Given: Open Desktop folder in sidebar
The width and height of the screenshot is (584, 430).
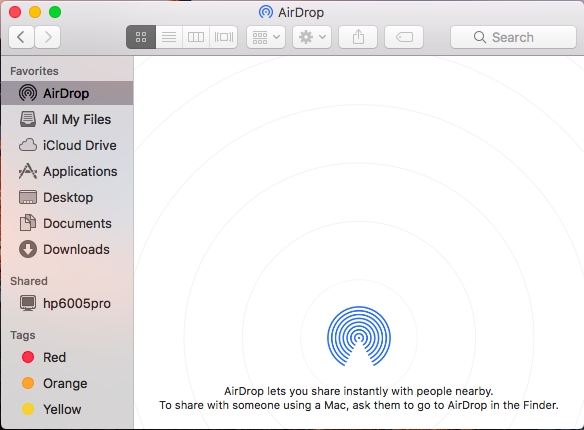Looking at the screenshot, I should [x=67, y=197].
